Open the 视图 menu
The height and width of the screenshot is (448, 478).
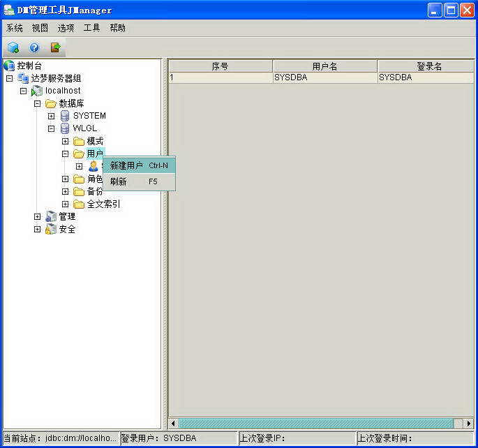40,28
